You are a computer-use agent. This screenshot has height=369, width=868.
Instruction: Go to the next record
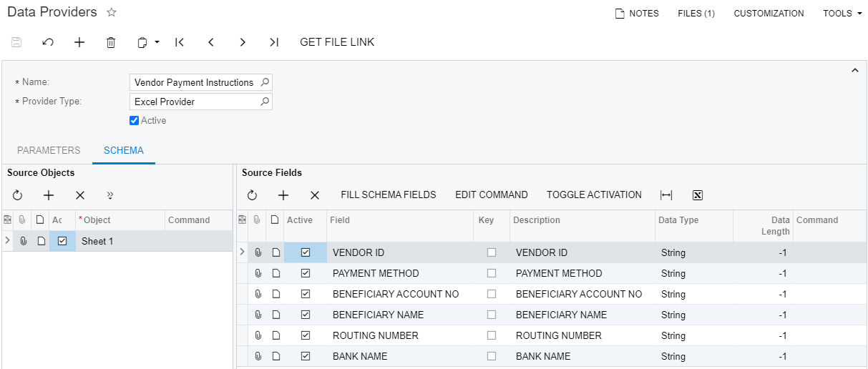243,42
